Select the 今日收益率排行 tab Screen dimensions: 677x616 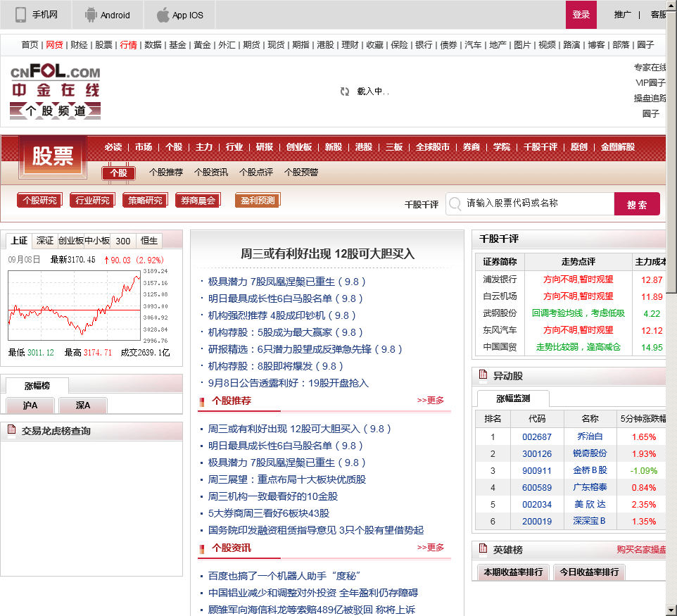tap(589, 572)
